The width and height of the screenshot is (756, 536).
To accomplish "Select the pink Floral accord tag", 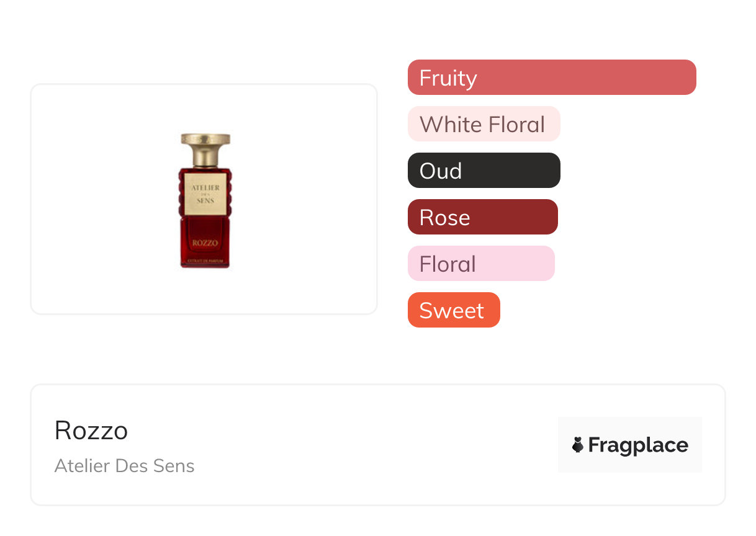I will click(480, 264).
